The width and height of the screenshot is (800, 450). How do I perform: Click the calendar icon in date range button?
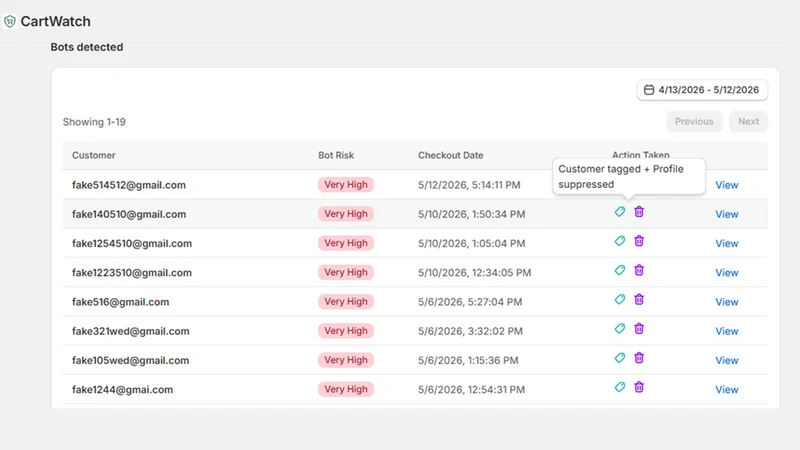pyautogui.click(x=648, y=90)
